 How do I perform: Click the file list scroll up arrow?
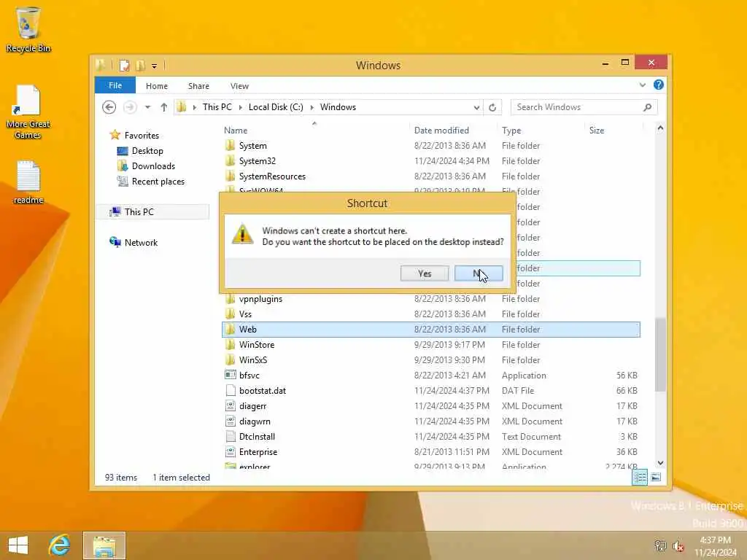[660, 128]
